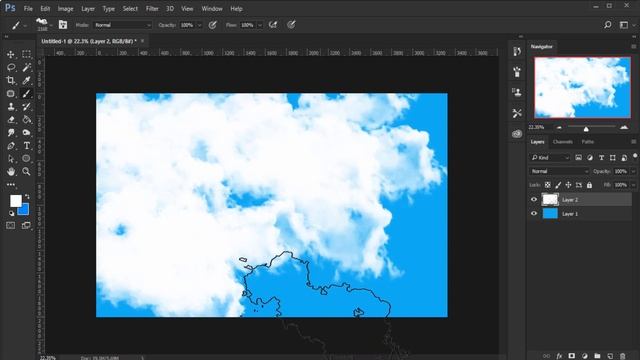The width and height of the screenshot is (640, 360).
Task: Select the Ellipse shape tool
Action: tap(27, 159)
